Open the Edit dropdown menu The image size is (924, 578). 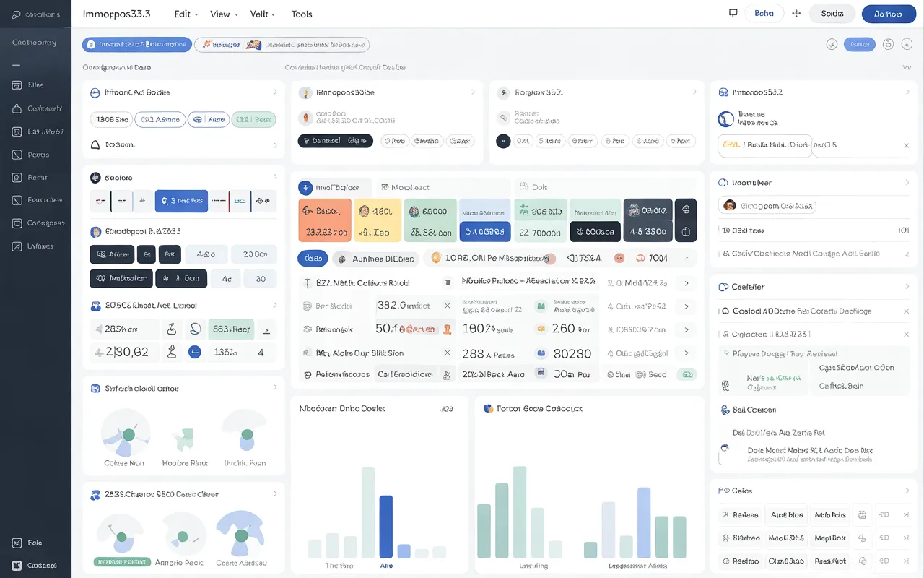(x=185, y=14)
